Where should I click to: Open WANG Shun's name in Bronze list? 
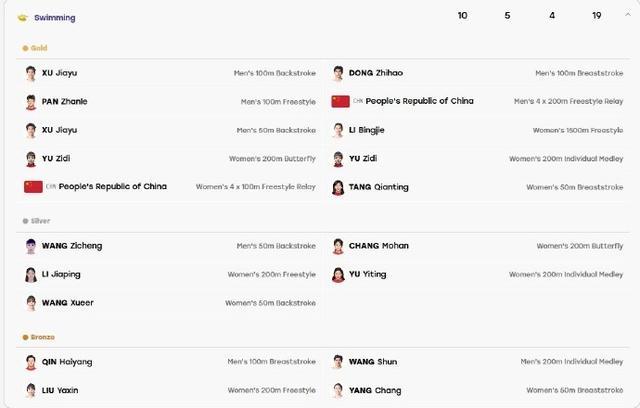click(x=373, y=362)
